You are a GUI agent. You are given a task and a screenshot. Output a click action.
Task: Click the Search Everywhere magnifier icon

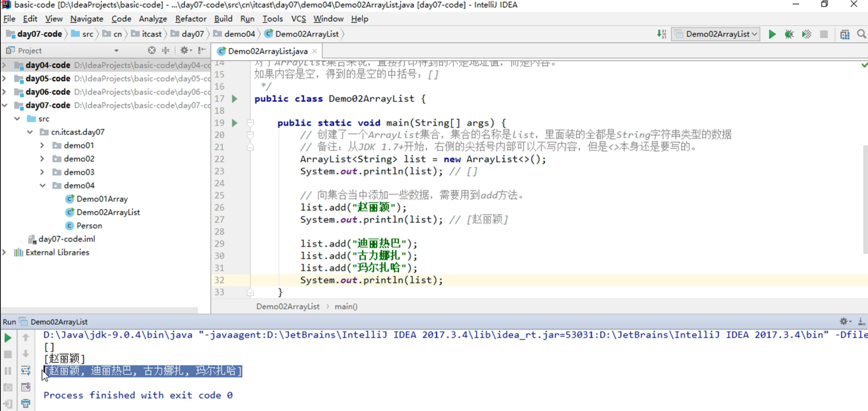tap(861, 34)
